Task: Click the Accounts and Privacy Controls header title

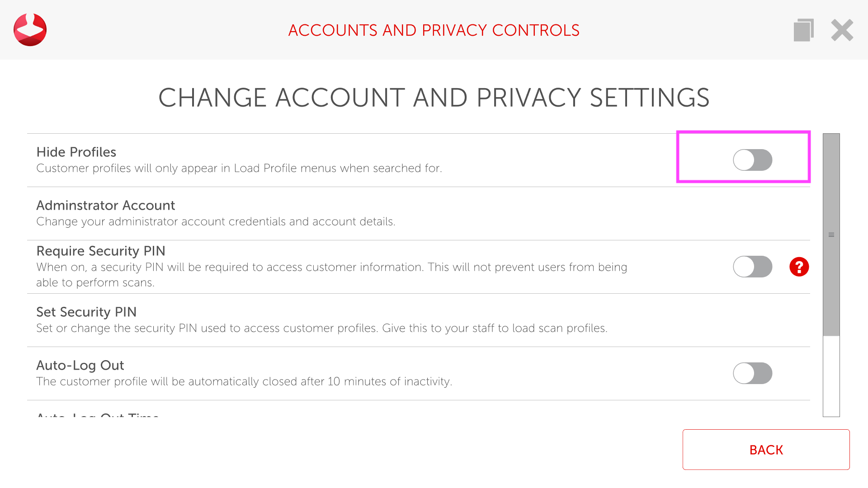Action: tap(434, 30)
